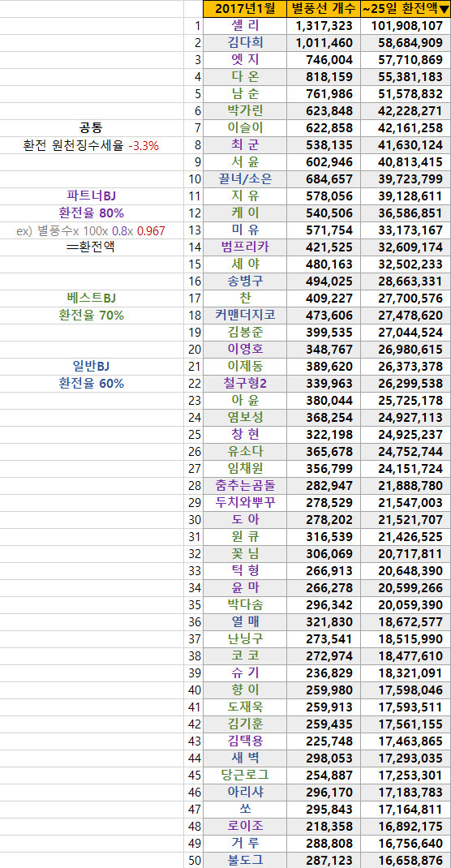Select the 별풍선 개수 column header

(324, 9)
